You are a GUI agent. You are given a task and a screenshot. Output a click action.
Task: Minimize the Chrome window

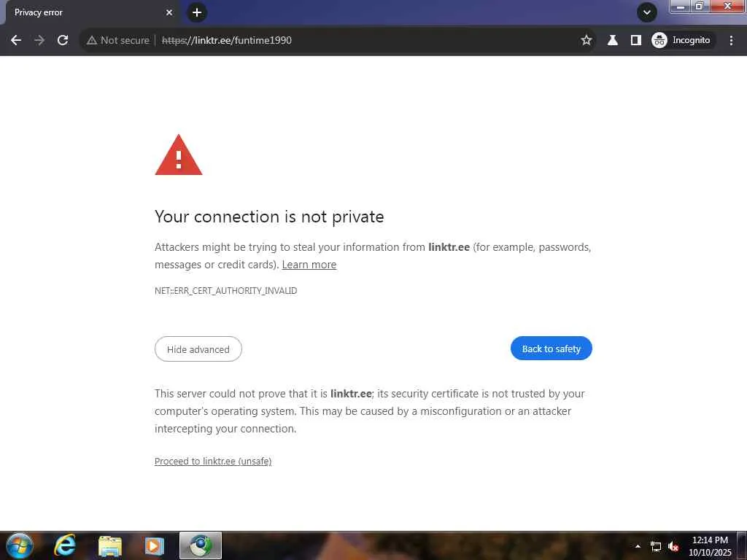click(x=681, y=6)
